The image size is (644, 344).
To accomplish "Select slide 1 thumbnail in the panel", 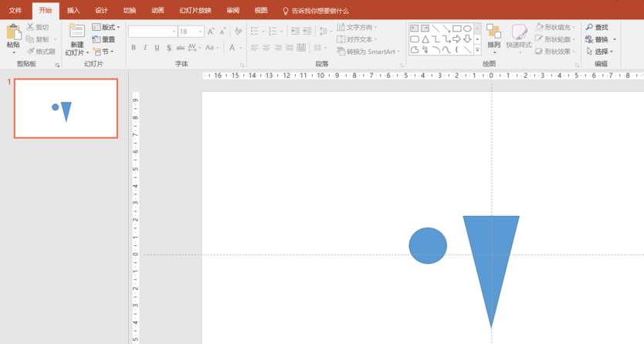I will point(66,109).
